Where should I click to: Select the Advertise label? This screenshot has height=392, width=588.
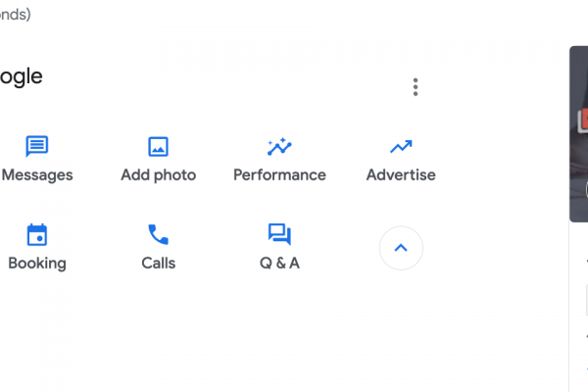[400, 175]
